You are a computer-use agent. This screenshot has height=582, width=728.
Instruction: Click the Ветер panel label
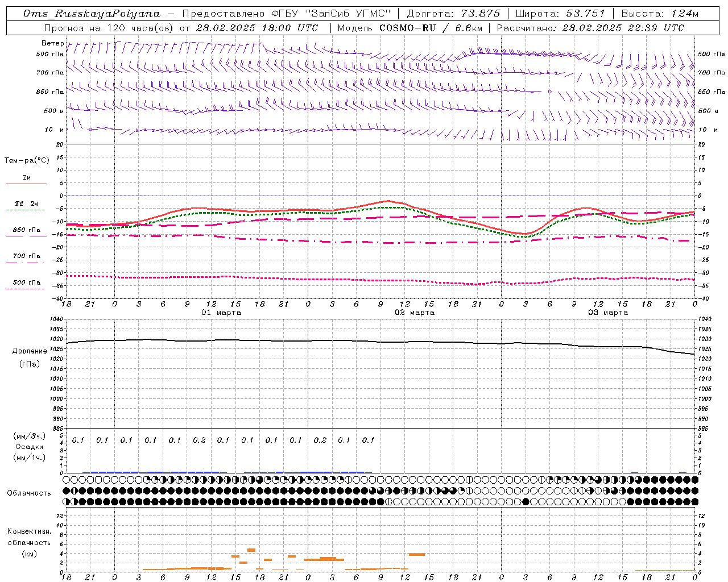(x=52, y=43)
